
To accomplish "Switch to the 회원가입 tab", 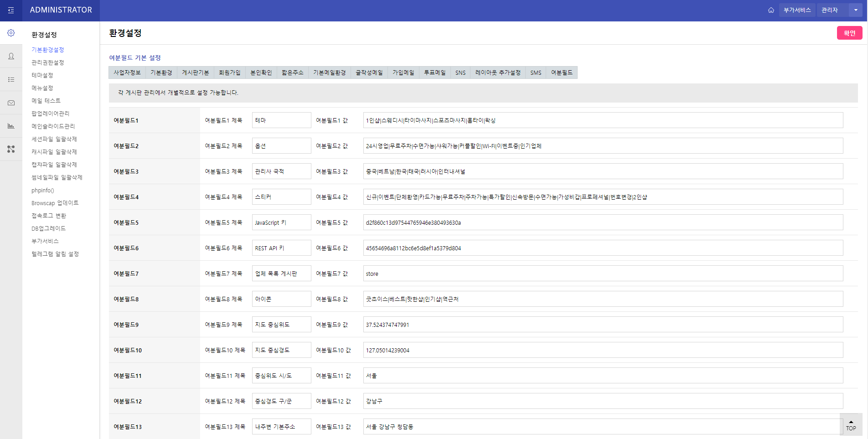I will click(229, 72).
